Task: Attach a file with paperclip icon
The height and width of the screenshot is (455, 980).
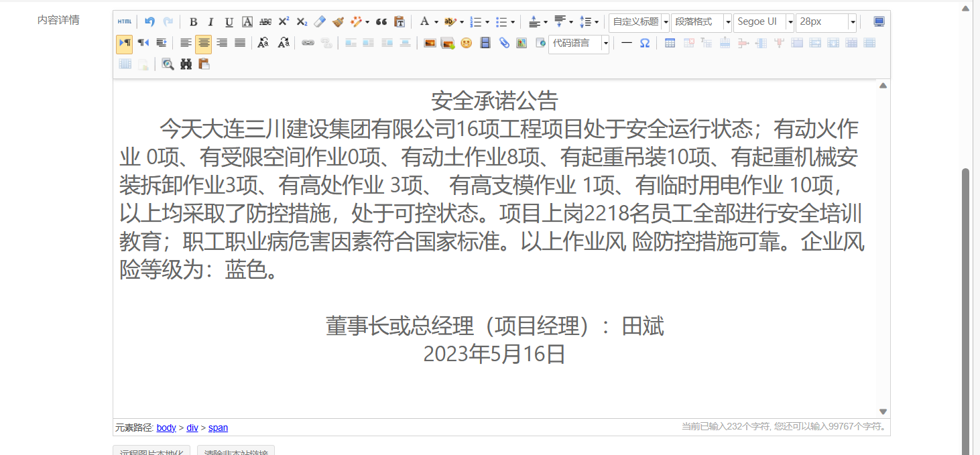Action: point(504,43)
